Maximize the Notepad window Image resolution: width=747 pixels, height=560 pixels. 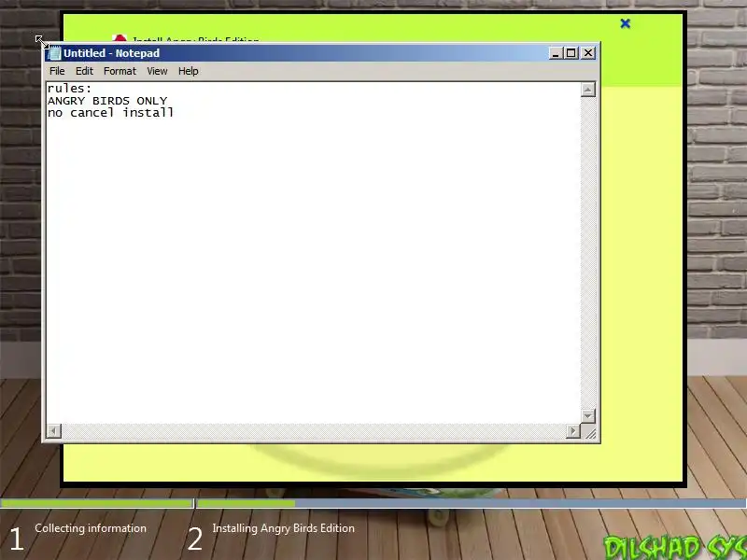click(571, 53)
